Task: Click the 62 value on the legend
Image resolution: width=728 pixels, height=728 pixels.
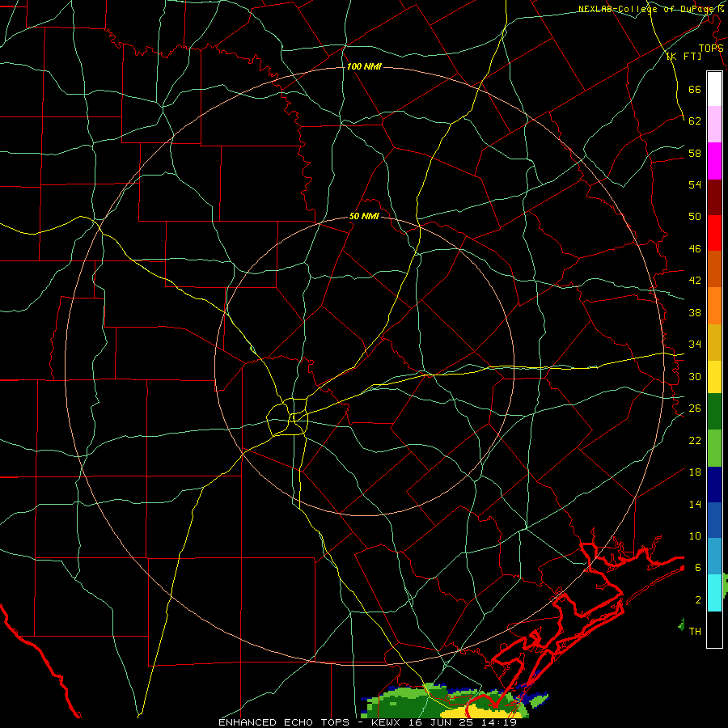Action: coord(695,121)
